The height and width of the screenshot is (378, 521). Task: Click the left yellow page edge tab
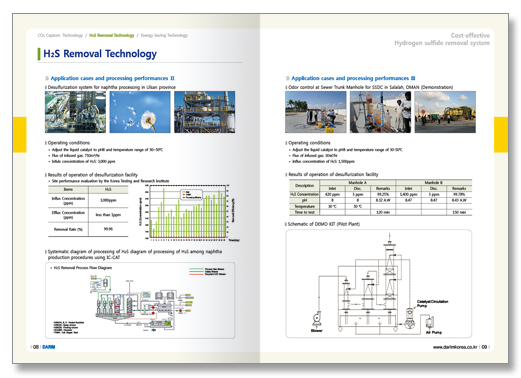point(20,135)
